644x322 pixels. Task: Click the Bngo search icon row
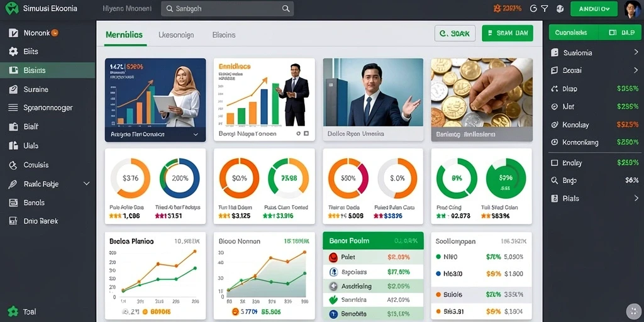(x=555, y=180)
